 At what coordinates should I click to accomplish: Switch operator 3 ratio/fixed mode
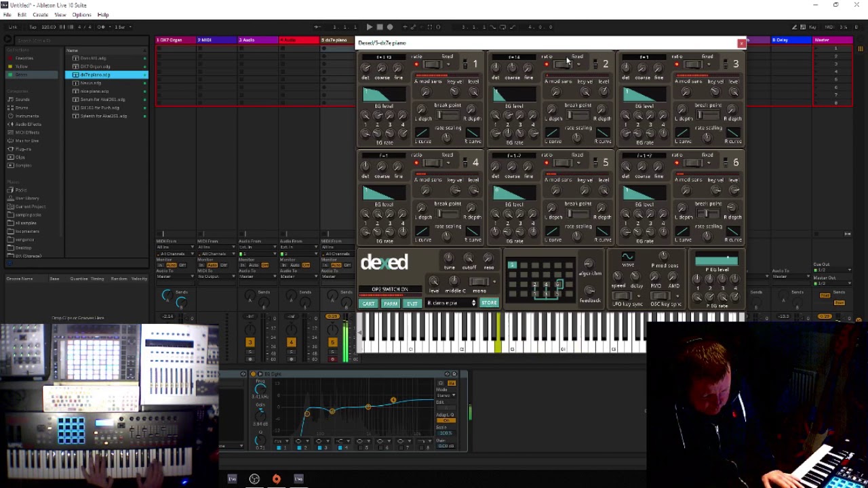click(692, 65)
